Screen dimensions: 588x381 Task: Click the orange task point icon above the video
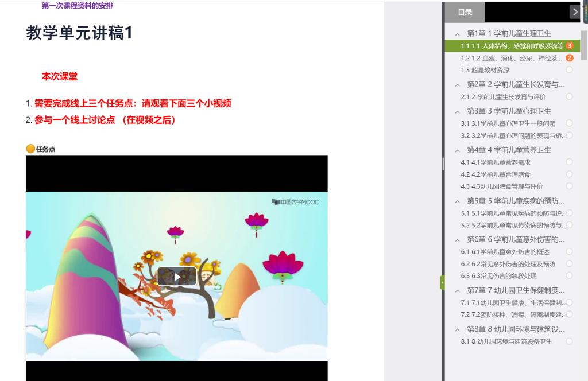(x=30, y=149)
